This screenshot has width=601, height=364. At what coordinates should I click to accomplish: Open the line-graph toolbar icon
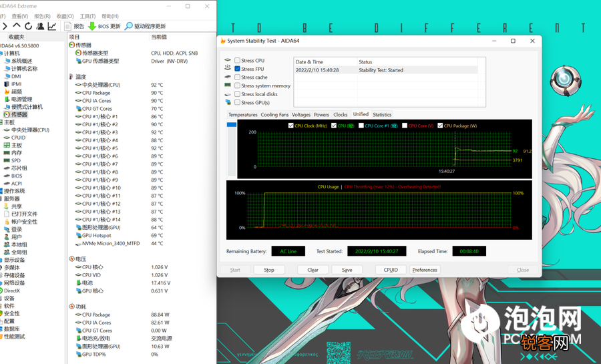point(51,26)
